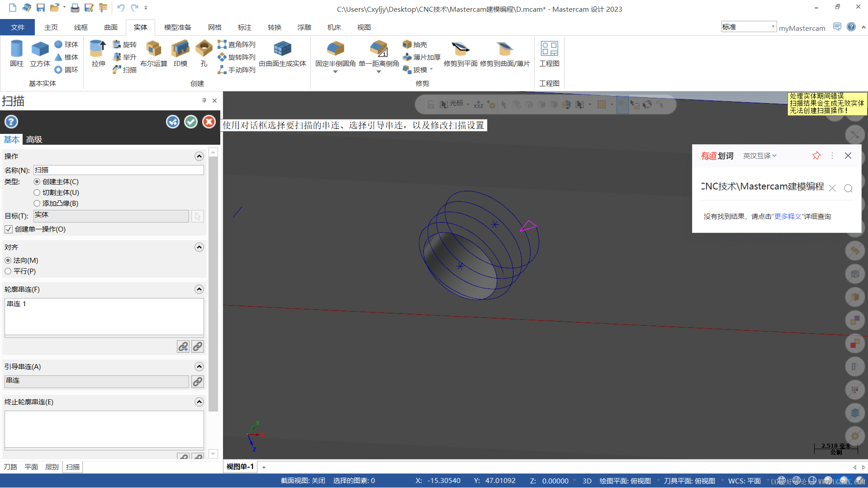This screenshot has width=868, height=488.
Task: Open Thicken Sheet (薄片加厚) tool
Action: (422, 57)
